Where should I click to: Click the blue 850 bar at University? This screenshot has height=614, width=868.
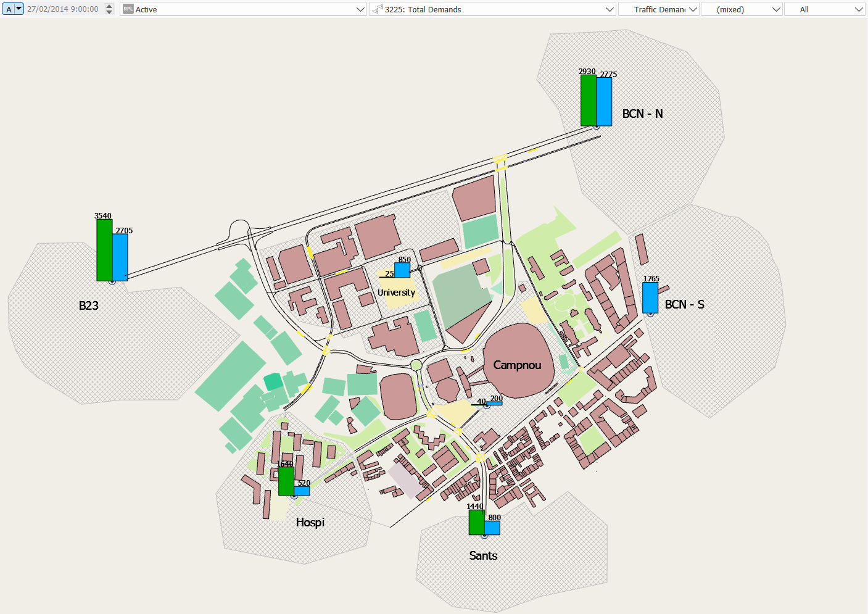[402, 270]
